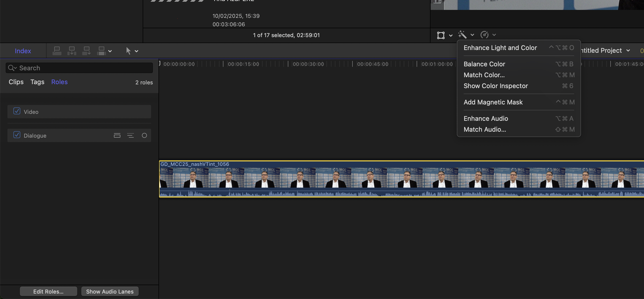Open the tool selection dropdown chevron
This screenshot has height=299, width=644.
coord(136,51)
